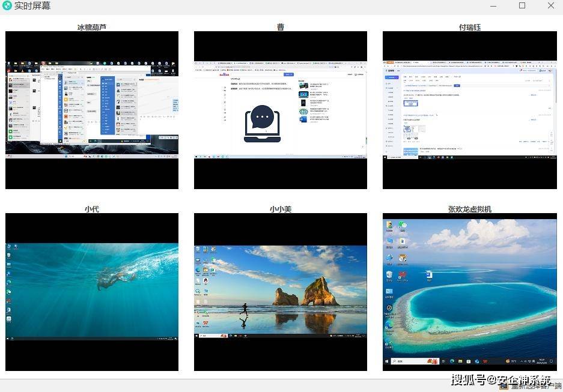563x392 pixels.
Task: Click Windows Start button in 张欢龙虚拟机 screen
Action: point(387,361)
